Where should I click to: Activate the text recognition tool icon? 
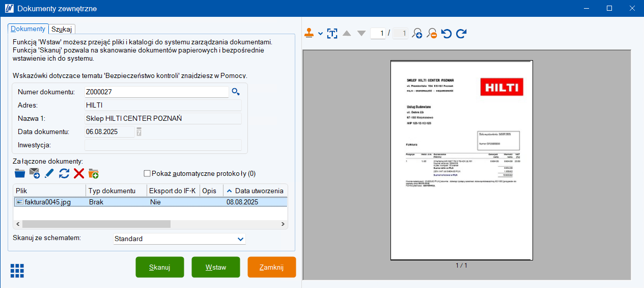332,34
